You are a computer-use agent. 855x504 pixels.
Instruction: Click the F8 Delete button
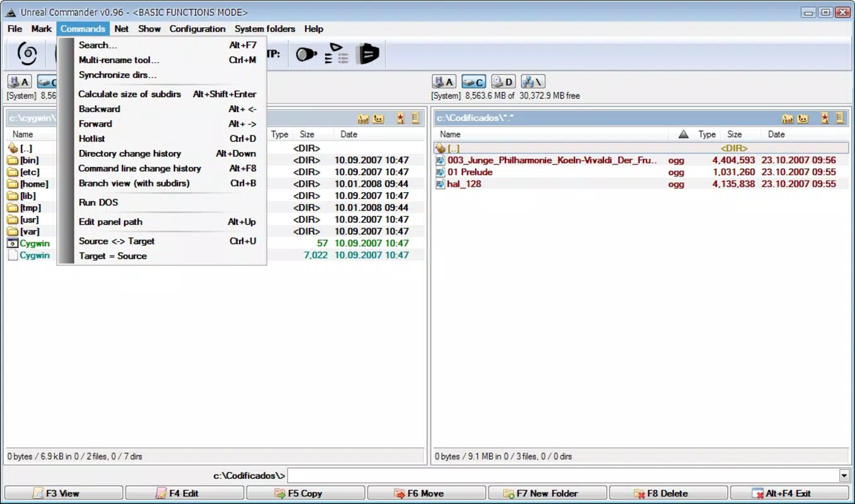[669, 493]
